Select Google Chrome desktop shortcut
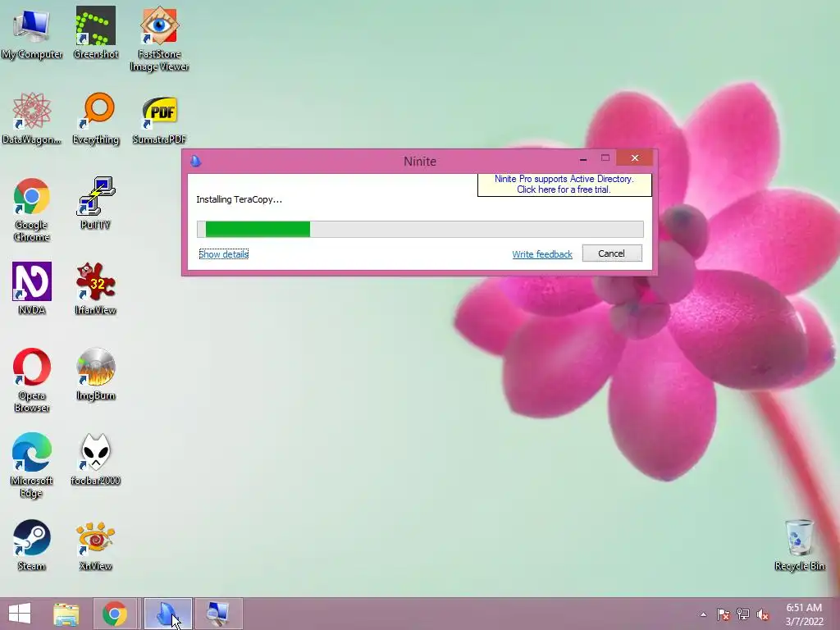Viewport: 840px width, 630px height. click(x=32, y=209)
